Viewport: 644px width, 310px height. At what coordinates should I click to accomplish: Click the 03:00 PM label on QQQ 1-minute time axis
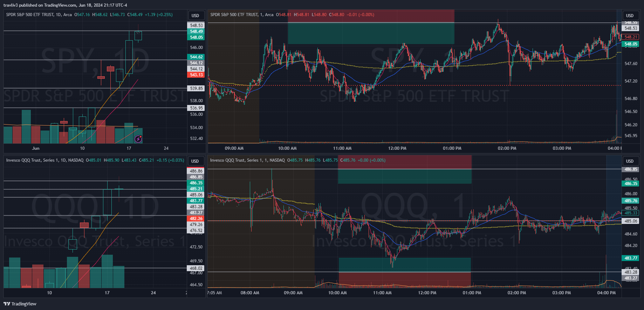pyautogui.click(x=562, y=293)
